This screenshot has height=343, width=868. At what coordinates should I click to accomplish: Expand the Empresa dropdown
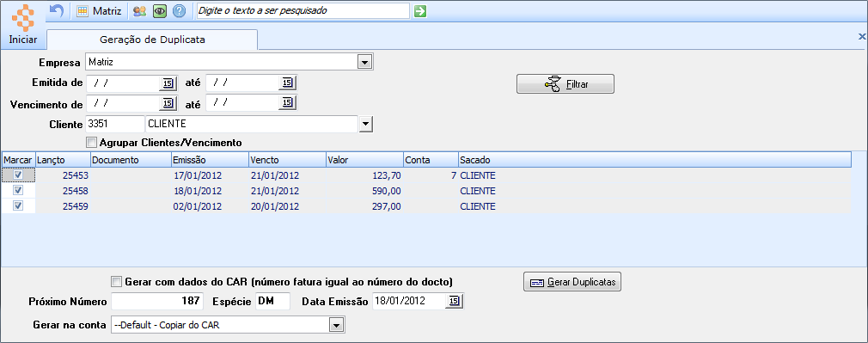[x=364, y=62]
